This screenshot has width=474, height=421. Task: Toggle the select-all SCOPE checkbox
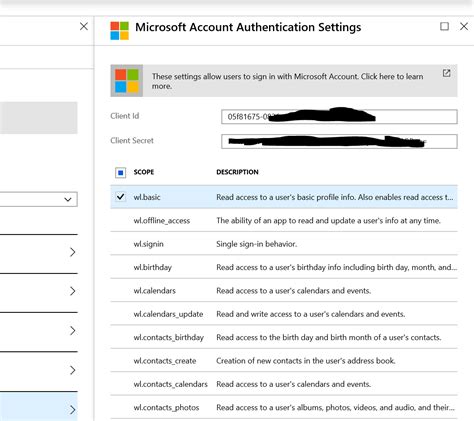121,173
